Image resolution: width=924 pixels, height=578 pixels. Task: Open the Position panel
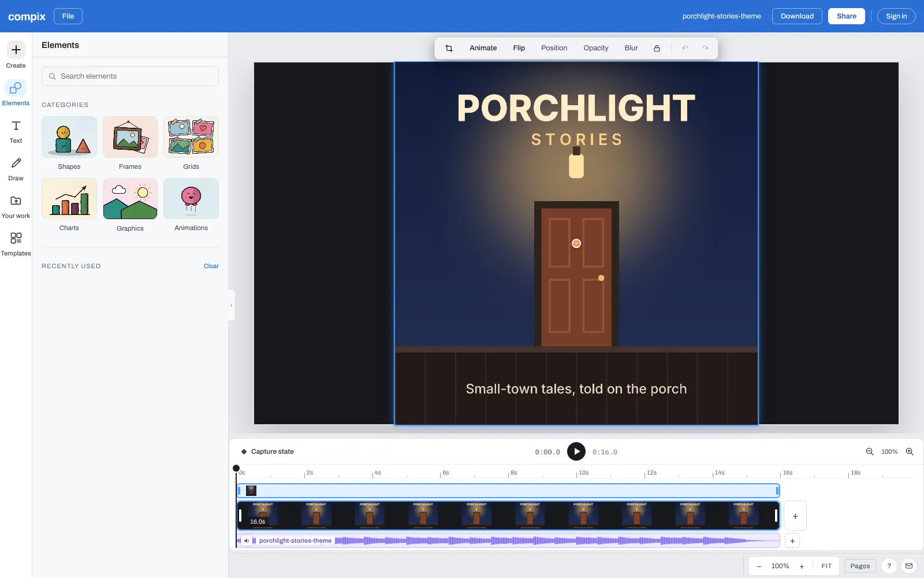[x=554, y=48]
